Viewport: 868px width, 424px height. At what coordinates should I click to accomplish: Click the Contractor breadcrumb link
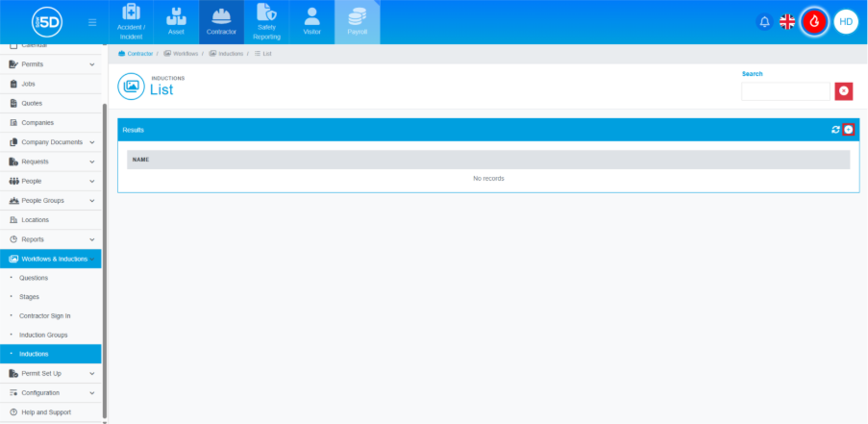136,54
